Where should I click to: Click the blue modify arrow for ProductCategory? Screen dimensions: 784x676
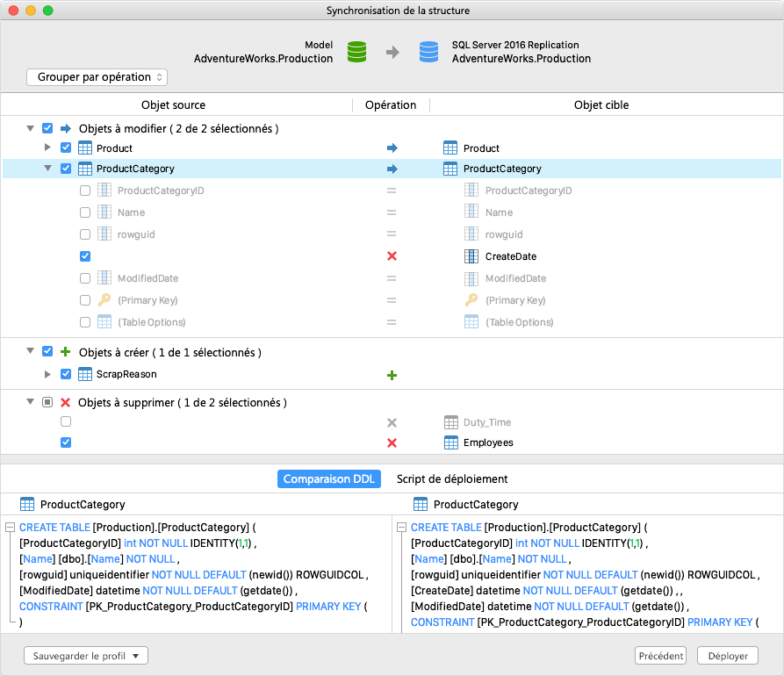tap(392, 169)
